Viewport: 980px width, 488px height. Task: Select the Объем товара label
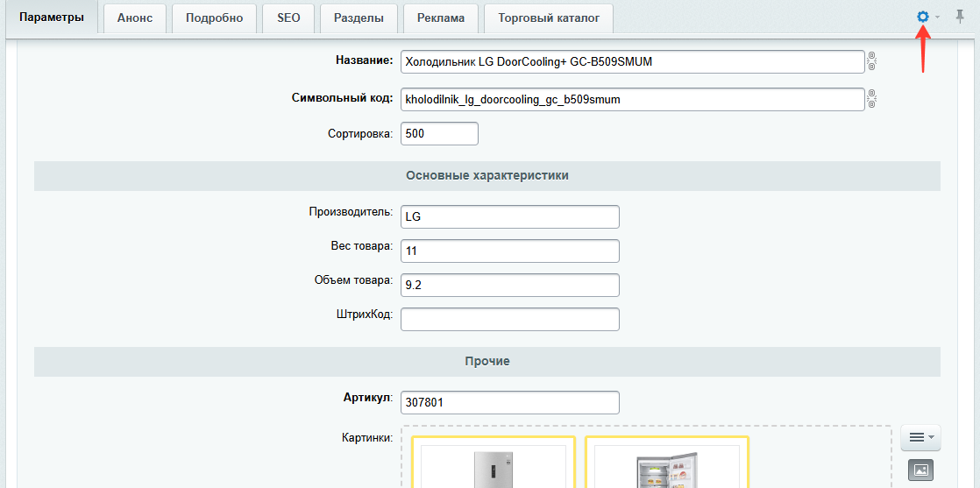[x=354, y=280]
